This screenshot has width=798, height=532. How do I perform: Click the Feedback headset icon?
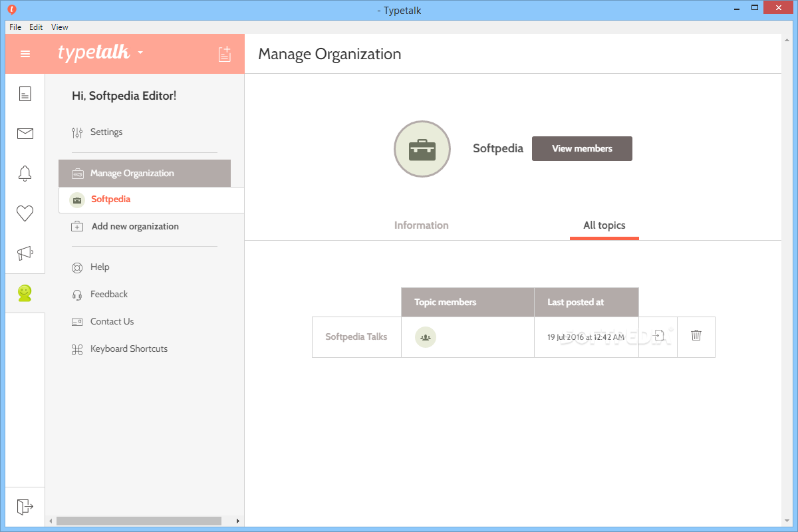pos(77,295)
